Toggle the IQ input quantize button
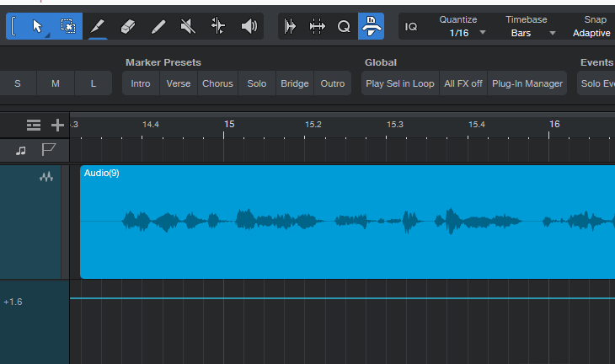The height and width of the screenshot is (364, 615). pos(411,26)
